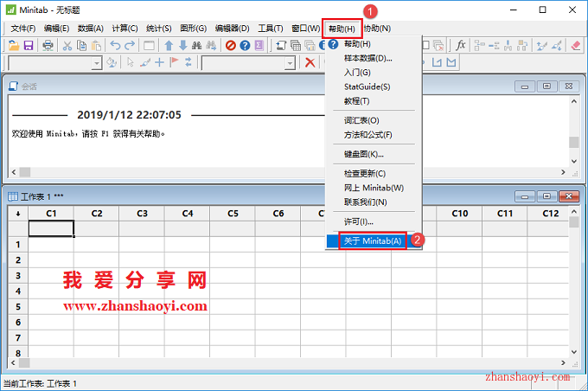This screenshot has height=391, width=588.
Task: Open the 编辑(E) menu
Action: [56, 29]
